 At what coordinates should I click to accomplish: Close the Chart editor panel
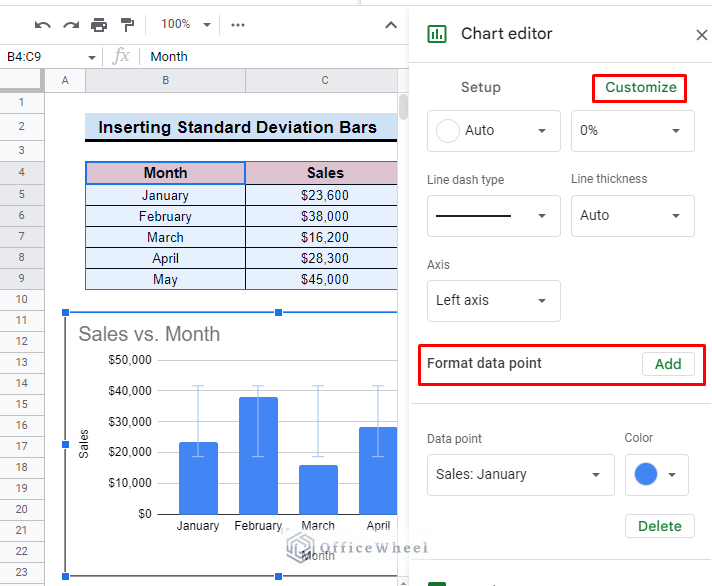(701, 35)
